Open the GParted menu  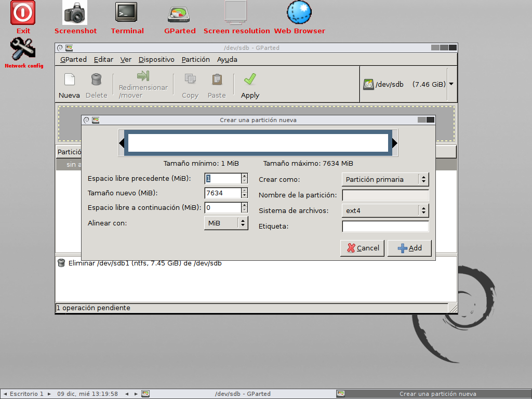coord(73,59)
